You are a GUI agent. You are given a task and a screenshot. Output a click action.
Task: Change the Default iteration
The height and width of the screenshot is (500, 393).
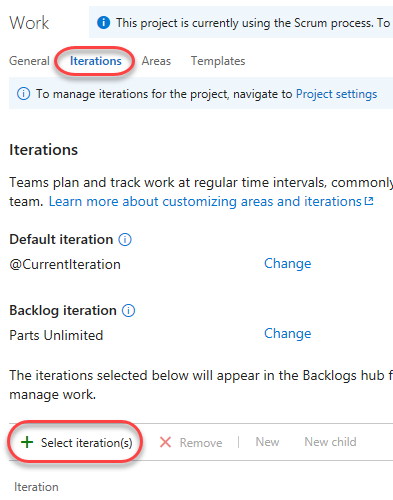click(288, 263)
